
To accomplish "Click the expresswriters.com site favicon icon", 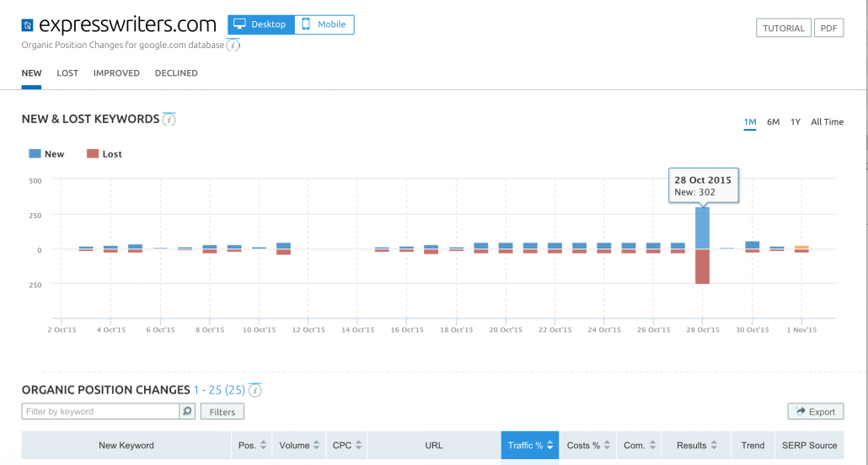I will [x=28, y=25].
